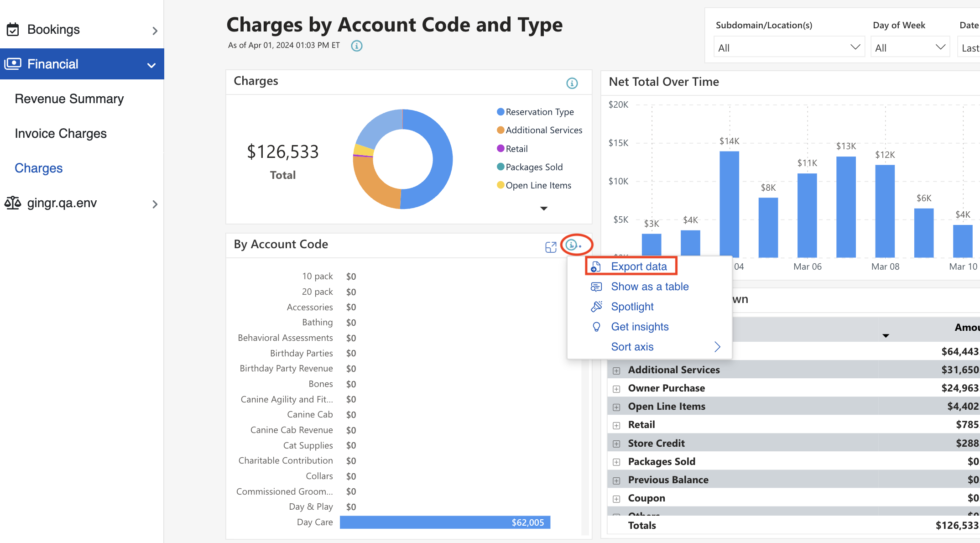Click the Financial menu label
The image size is (980, 543).
[x=53, y=64]
